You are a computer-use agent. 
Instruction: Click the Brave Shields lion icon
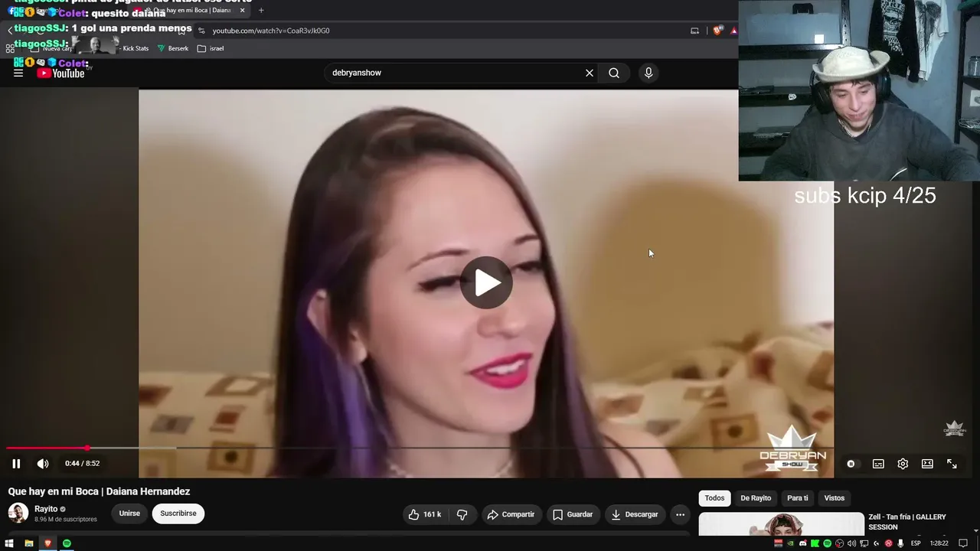coord(717,31)
